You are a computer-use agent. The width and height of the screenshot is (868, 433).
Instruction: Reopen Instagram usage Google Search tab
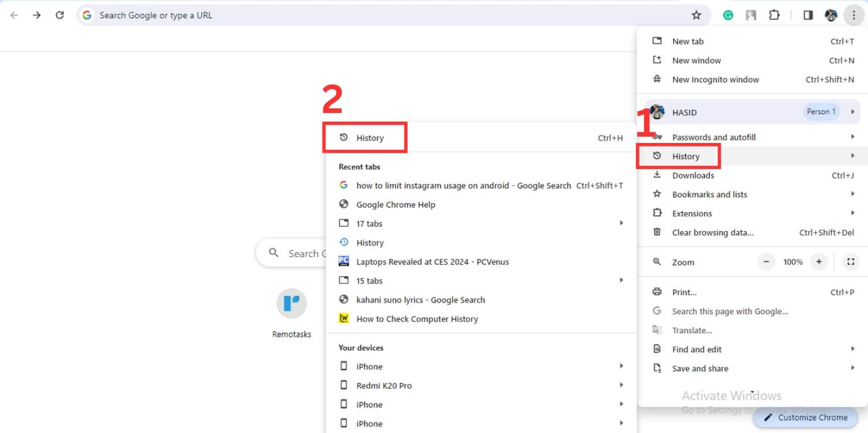point(481,186)
